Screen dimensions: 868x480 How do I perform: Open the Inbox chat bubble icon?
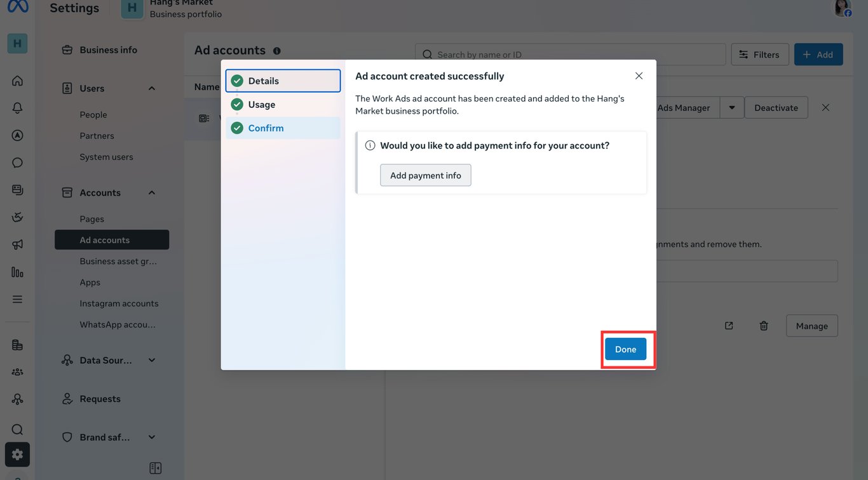click(x=17, y=163)
